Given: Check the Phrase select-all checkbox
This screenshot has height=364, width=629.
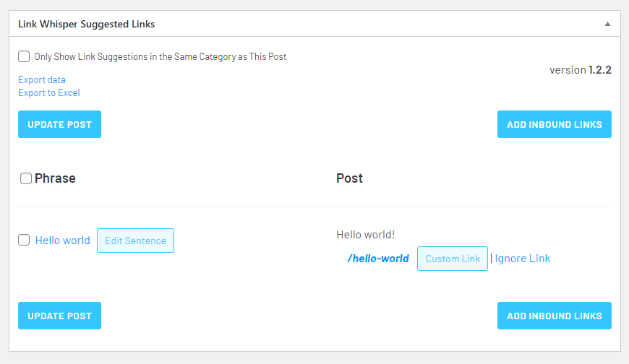Looking at the screenshot, I should coord(26,178).
